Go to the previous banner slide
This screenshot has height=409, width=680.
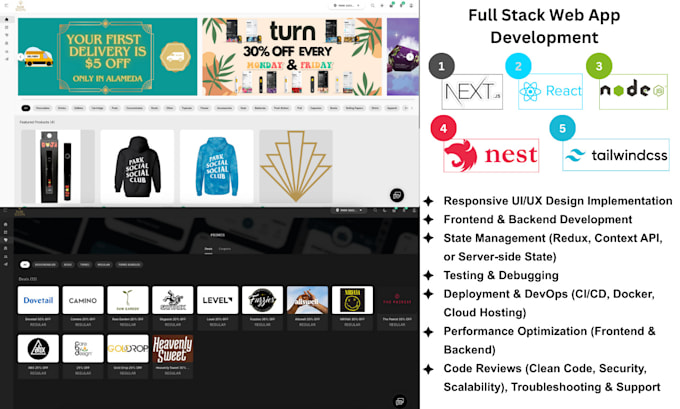[x=20, y=57]
